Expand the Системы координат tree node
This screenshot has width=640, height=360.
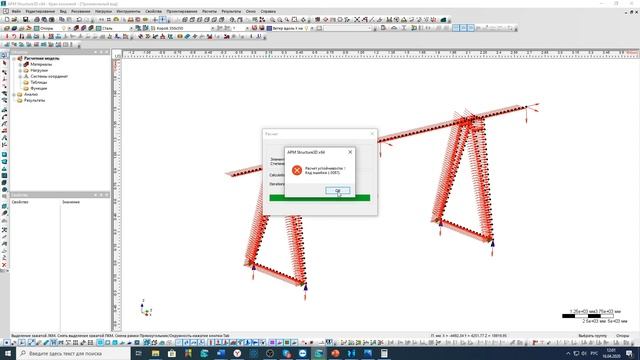click(20, 76)
